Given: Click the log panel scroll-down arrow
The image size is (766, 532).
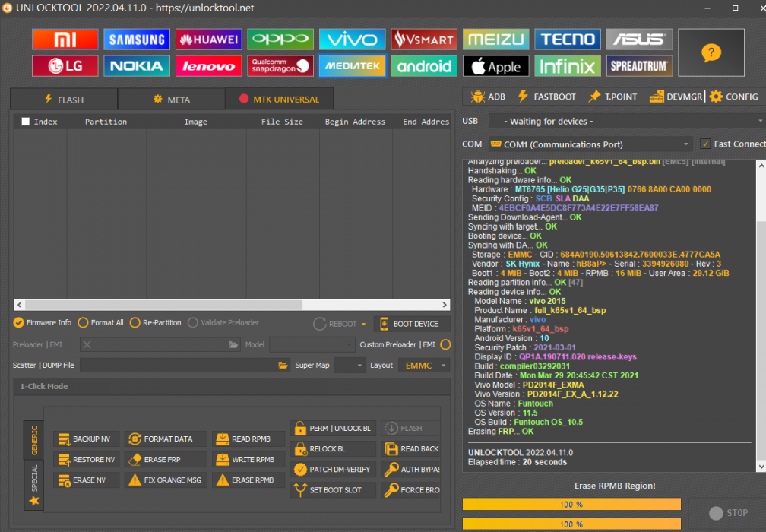Looking at the screenshot, I should coord(761,467).
